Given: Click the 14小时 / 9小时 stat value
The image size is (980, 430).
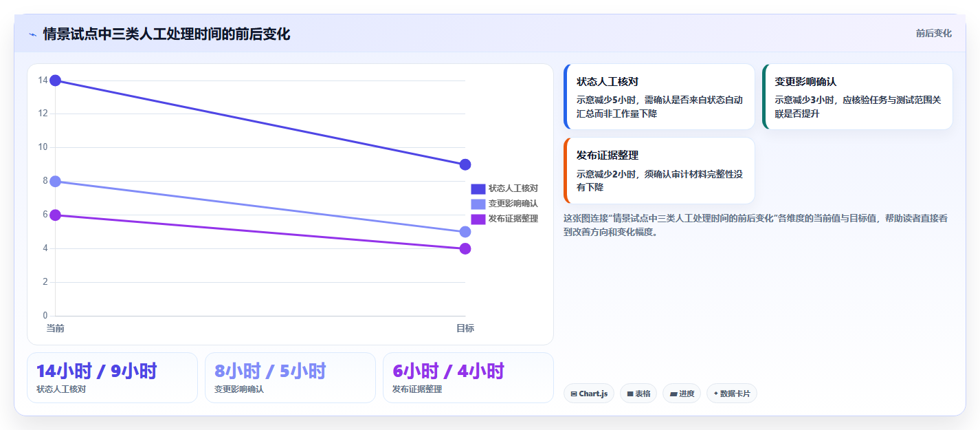Looking at the screenshot, I should (x=97, y=371).
